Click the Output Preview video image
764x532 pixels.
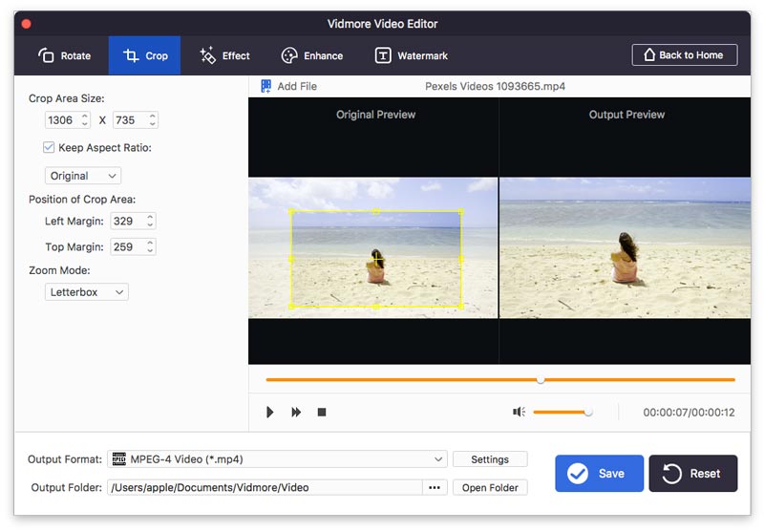click(x=626, y=247)
